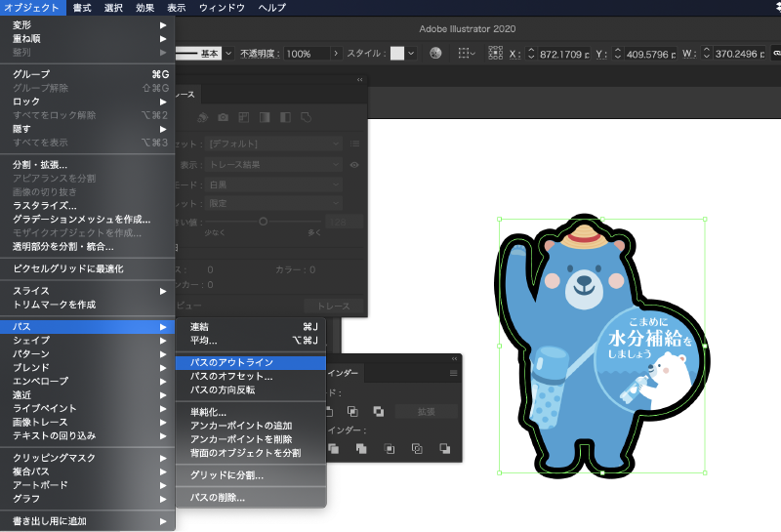Viewport: 781px width, 532px height.
Task: Choose アンカーポイントの追加 menu item
Action: [251, 426]
